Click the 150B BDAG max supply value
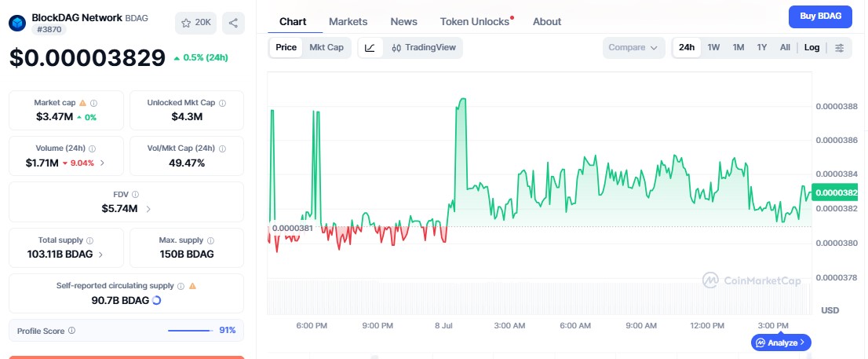The image size is (868, 359). pos(187,255)
